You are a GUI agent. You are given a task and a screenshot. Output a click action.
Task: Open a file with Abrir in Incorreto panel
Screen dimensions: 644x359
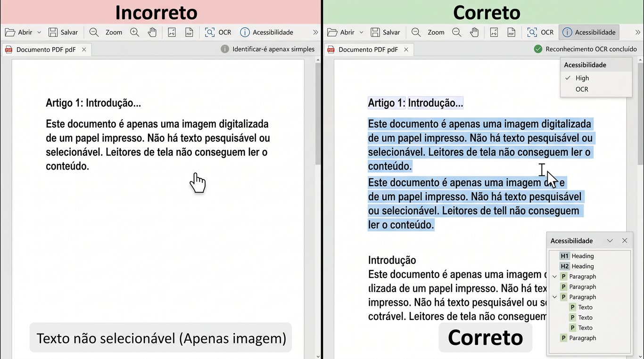(x=18, y=33)
